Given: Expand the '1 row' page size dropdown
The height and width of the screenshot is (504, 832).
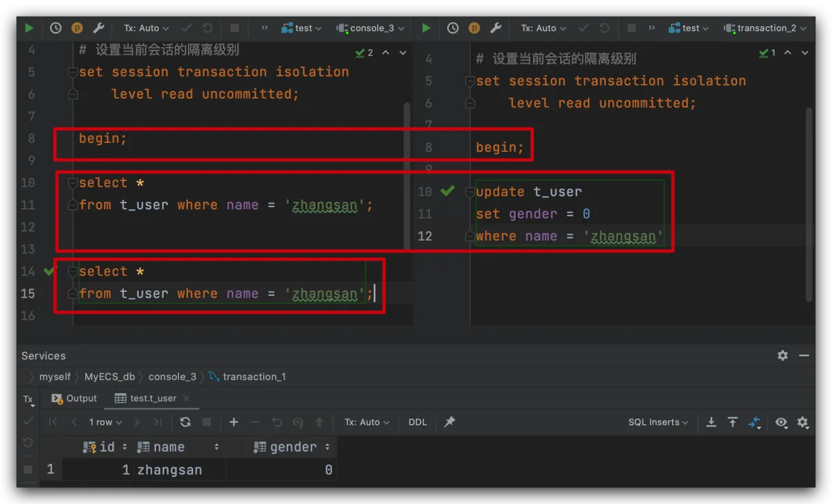Looking at the screenshot, I should [x=105, y=422].
